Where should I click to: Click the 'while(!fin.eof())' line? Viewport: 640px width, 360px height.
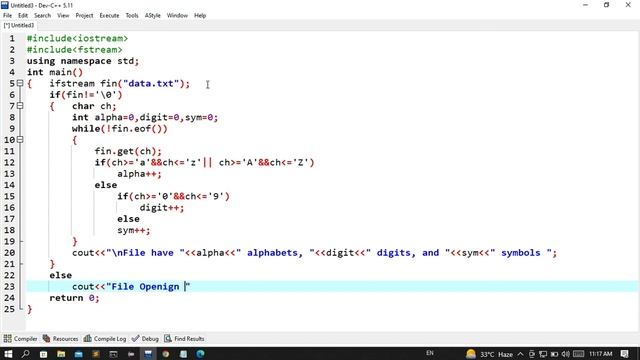(120, 129)
